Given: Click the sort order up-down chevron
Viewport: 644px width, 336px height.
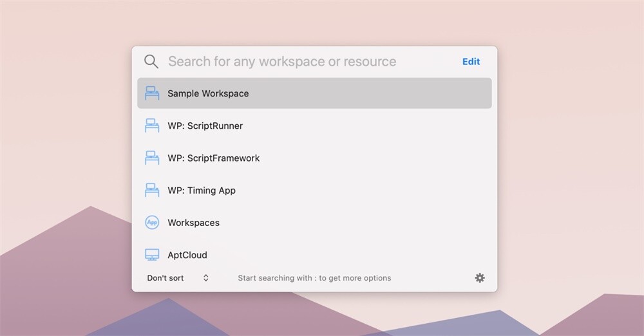Looking at the screenshot, I should pyautogui.click(x=206, y=278).
